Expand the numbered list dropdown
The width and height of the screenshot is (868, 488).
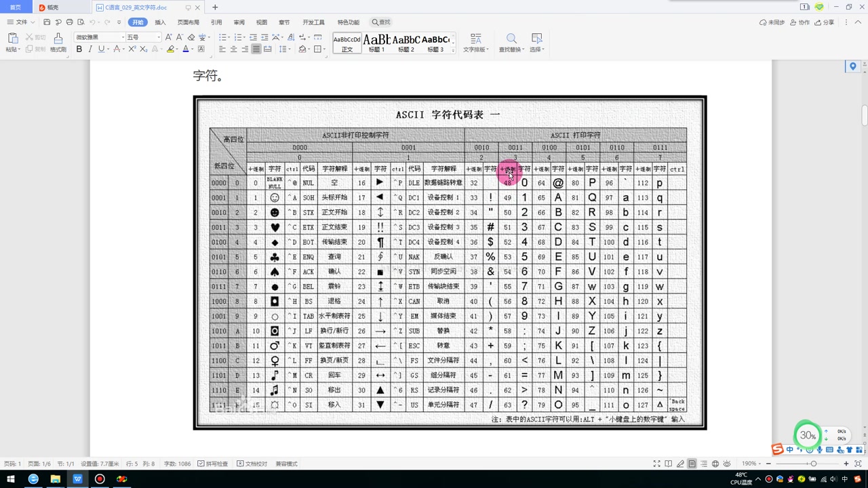coord(244,37)
